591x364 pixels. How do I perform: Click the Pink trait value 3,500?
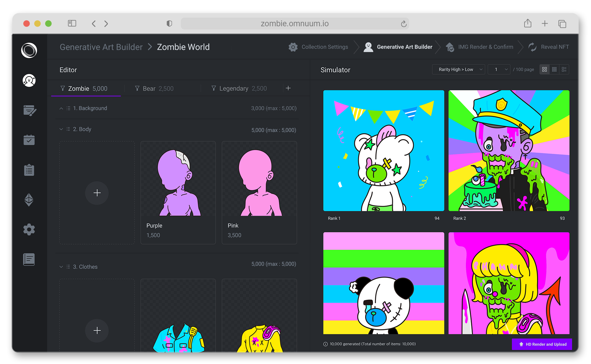(234, 235)
